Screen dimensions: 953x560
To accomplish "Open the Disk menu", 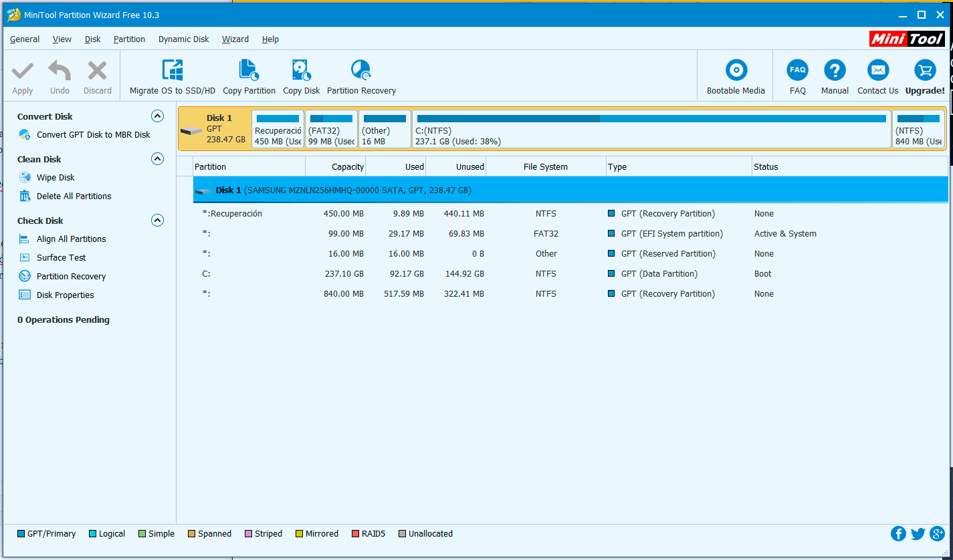I will point(93,39).
